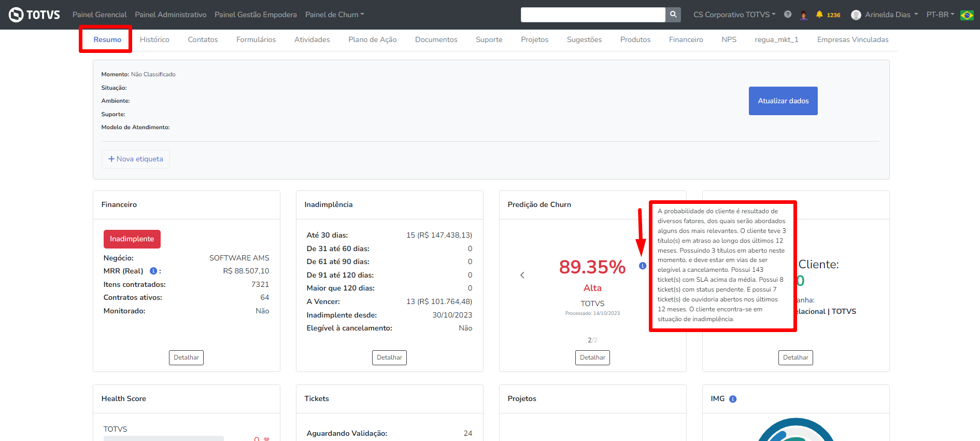Image resolution: width=980 pixels, height=441 pixels.
Task: Click the 'A Vencer' amount '13 (R$ 101.764,48)'
Action: click(x=439, y=301)
